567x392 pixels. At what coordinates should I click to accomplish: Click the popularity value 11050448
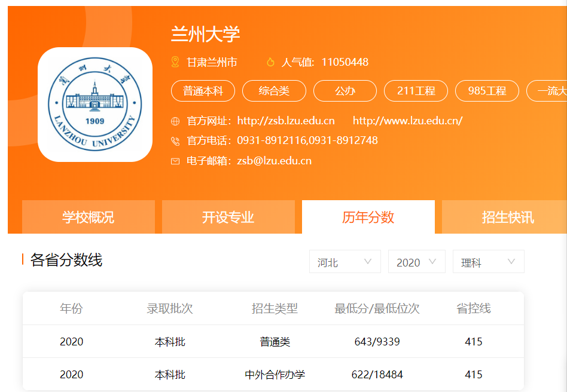pos(345,62)
